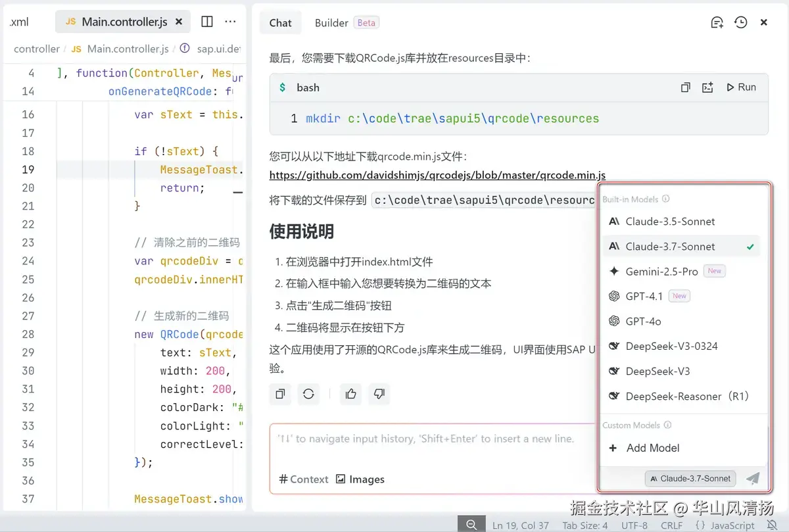Click the 使用说明 heading
This screenshot has height=532, width=789.
[302, 231]
